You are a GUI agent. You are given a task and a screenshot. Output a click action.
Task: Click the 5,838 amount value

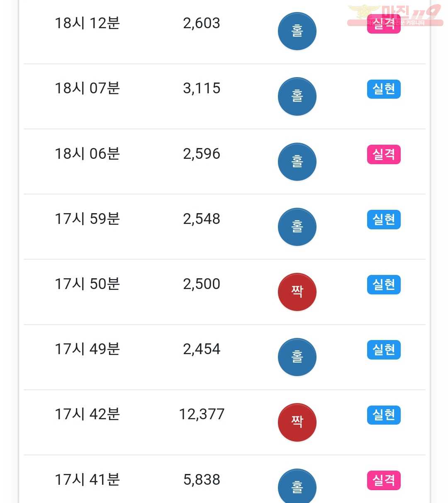(202, 480)
